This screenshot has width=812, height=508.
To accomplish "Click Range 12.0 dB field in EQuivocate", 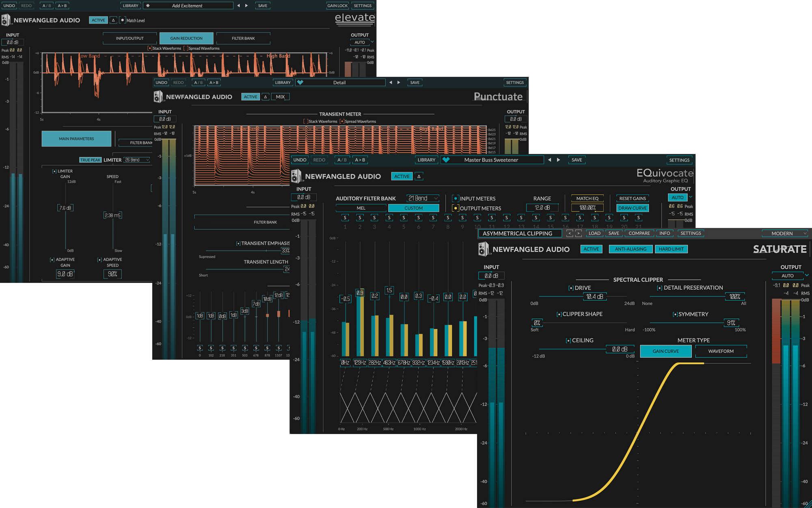I will pyautogui.click(x=542, y=208).
